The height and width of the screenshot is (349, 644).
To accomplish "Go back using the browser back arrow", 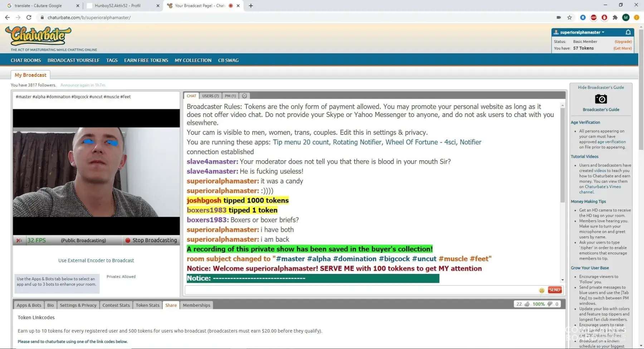I will point(7,18).
